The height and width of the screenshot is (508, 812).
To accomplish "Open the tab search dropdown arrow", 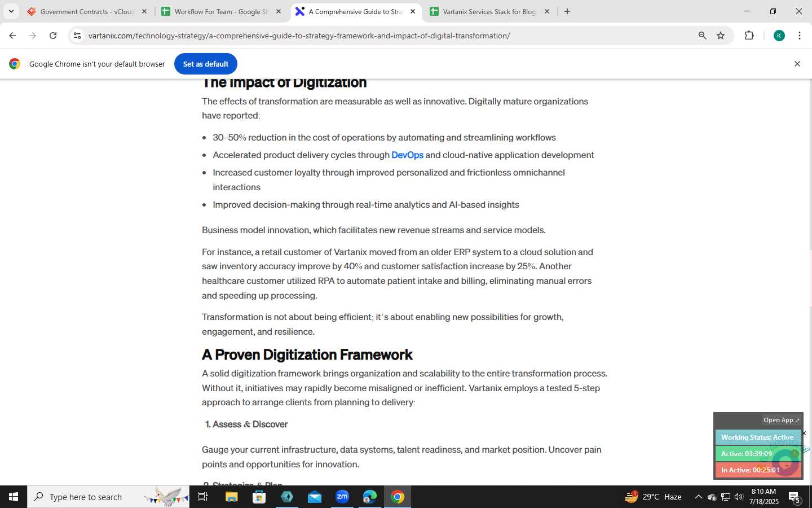I will tap(11, 11).
